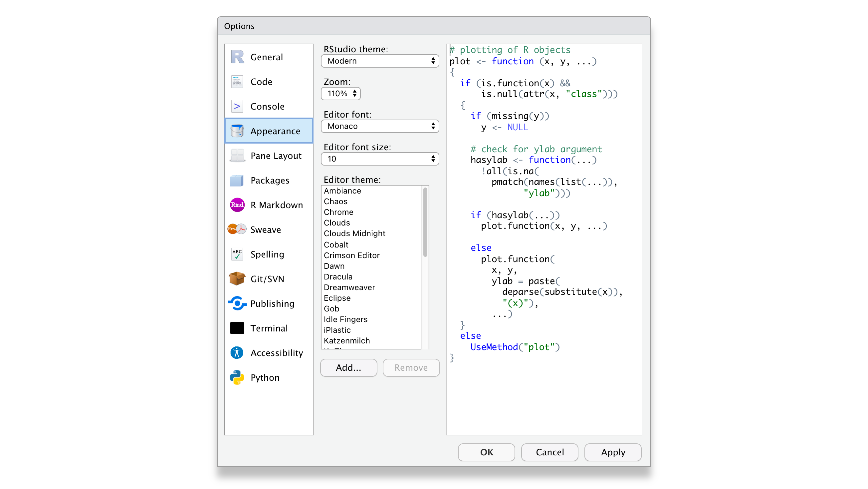868x489 pixels.
Task: Open the Editor font dropdown
Action: [379, 126]
